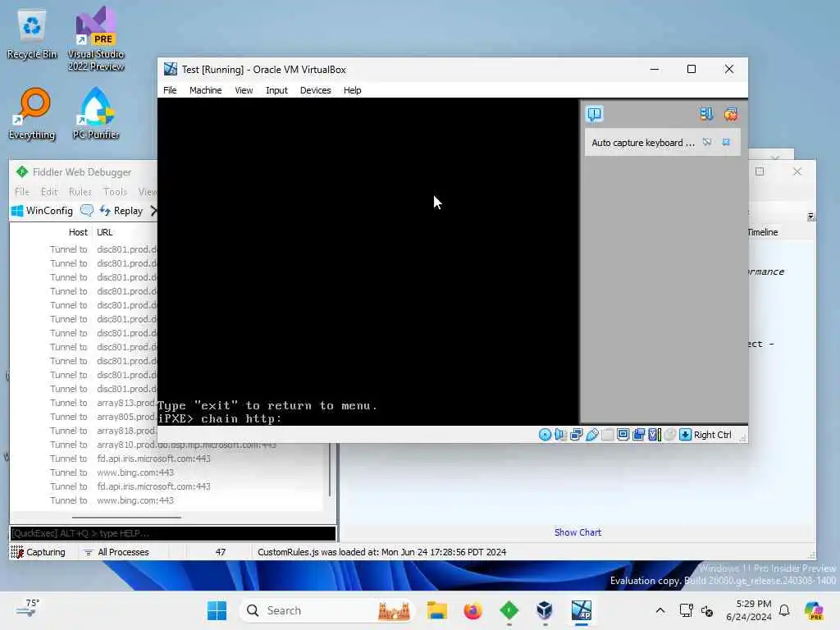
Task: Open the VirtualBox Devices menu
Action: click(316, 90)
